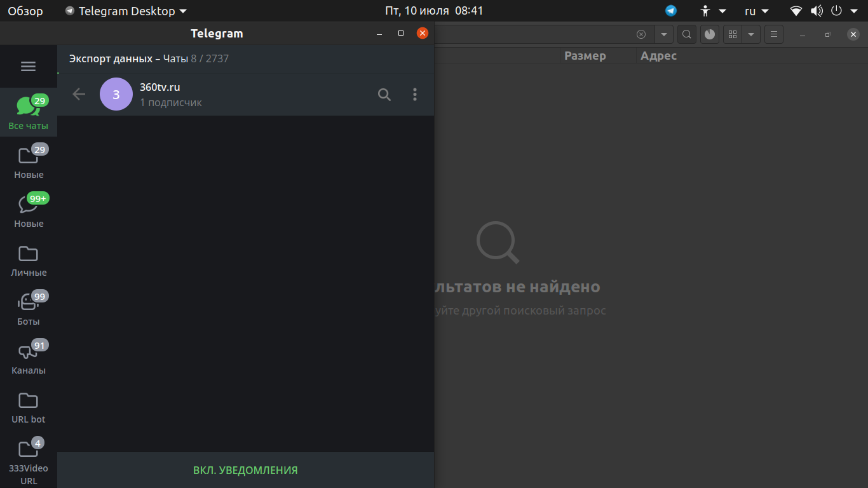Open 360tv.ru channel title info
The height and width of the screenshot is (488, 868).
[x=160, y=87]
